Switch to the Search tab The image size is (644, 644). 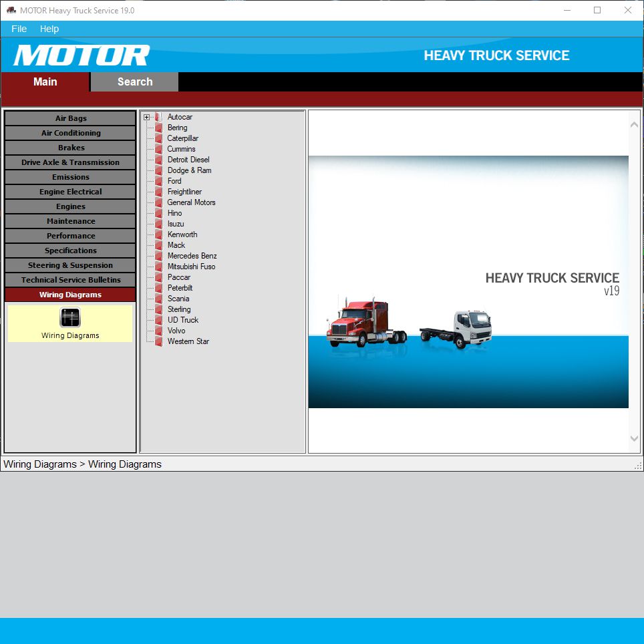coord(134,82)
